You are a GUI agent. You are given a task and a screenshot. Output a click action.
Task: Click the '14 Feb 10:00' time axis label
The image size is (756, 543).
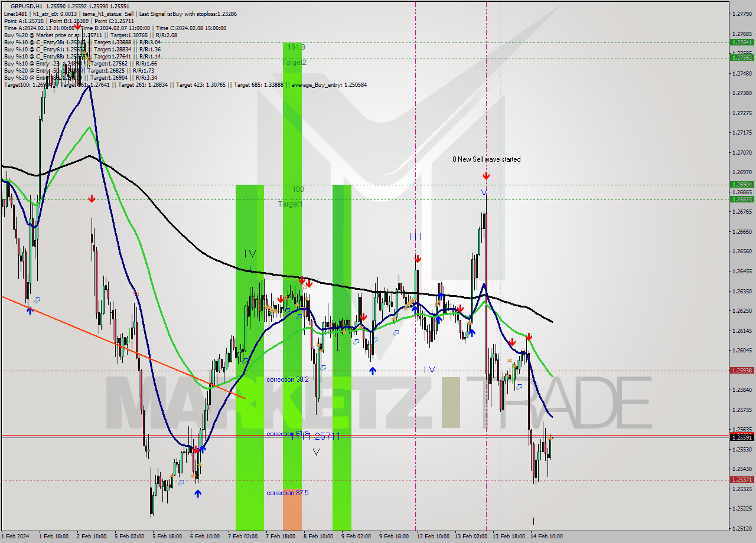[546, 537]
